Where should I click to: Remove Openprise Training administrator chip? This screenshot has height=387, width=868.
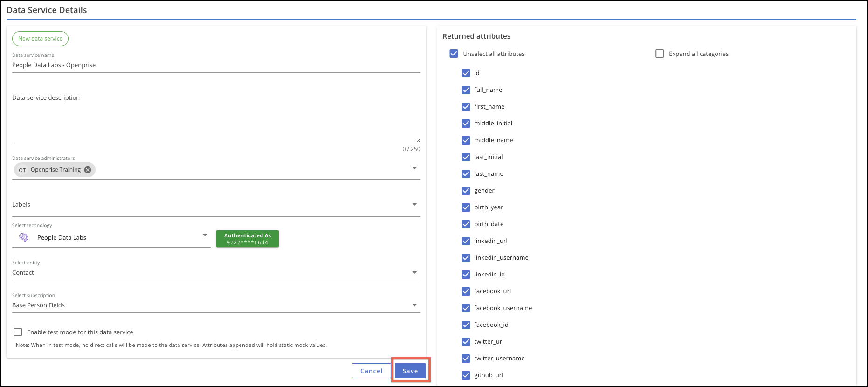point(88,170)
